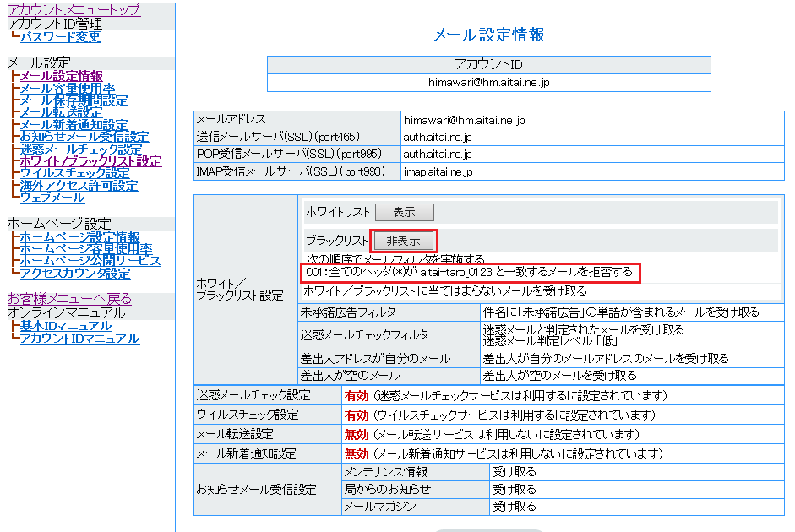
Task: Open the アカウントメニュートップ link
Action: [74, 10]
